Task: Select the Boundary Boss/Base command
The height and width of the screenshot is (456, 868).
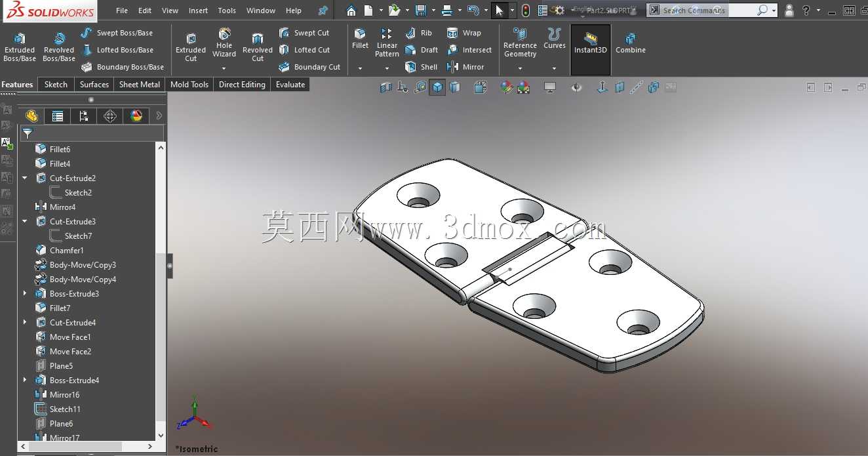Action: tap(122, 67)
